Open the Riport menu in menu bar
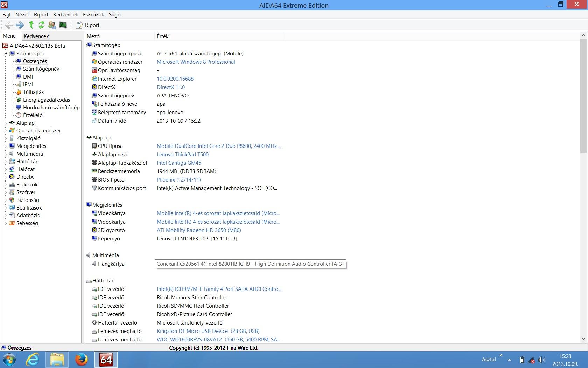The height and width of the screenshot is (368, 588). (x=41, y=15)
